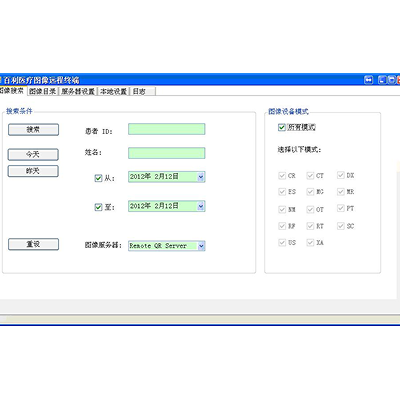The image size is (400, 400).
Task: Click the 重设 reset button
Action: 33,244
